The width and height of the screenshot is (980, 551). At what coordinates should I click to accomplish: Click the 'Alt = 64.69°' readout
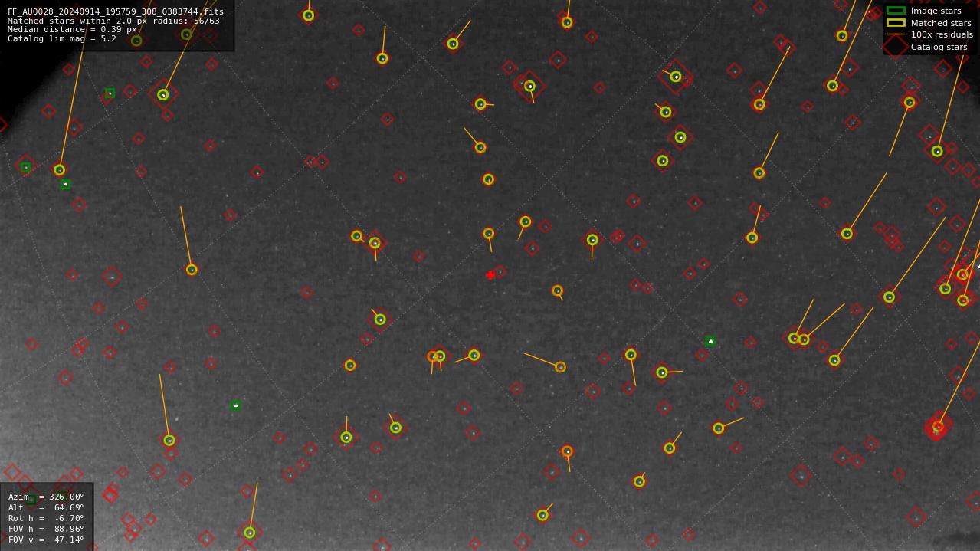click(46, 507)
